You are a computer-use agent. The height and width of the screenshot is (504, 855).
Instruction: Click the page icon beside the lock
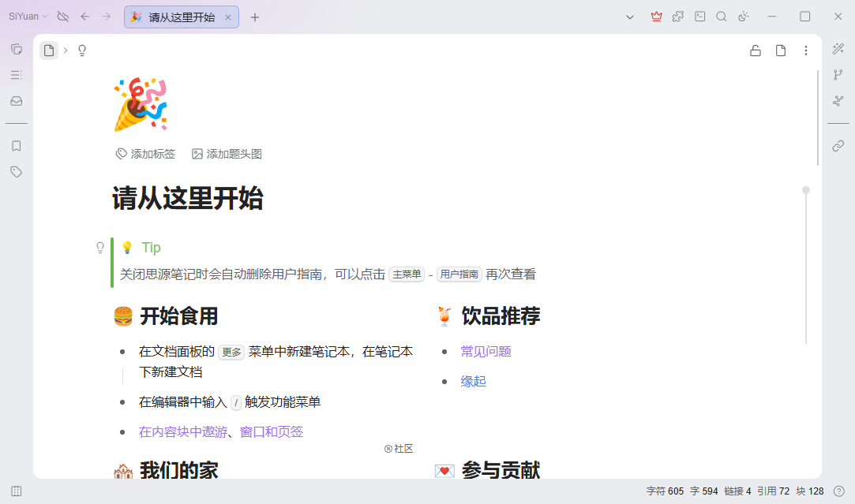[x=781, y=50]
